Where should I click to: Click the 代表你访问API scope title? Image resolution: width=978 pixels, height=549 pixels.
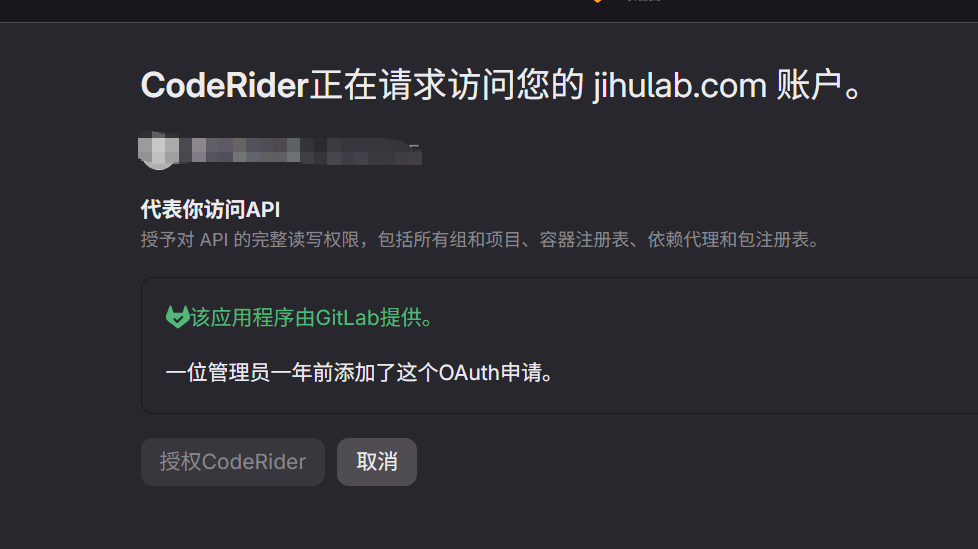click(x=210, y=210)
